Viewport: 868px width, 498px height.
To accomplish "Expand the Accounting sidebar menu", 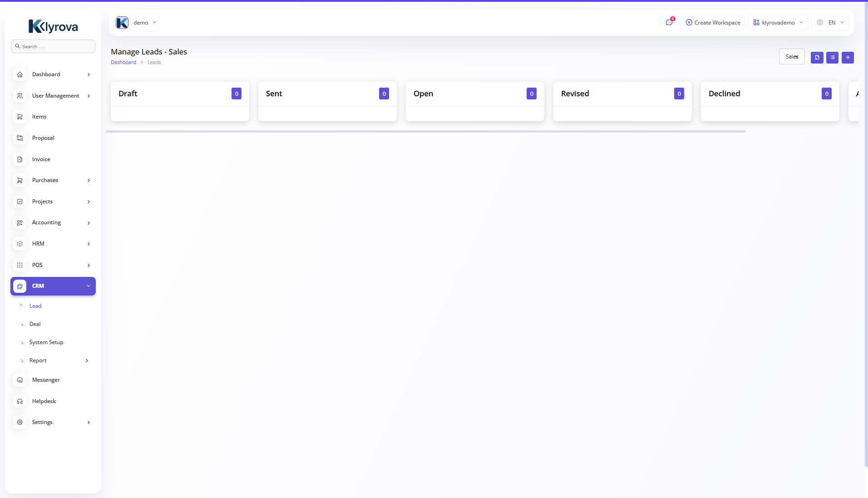I will [x=53, y=222].
